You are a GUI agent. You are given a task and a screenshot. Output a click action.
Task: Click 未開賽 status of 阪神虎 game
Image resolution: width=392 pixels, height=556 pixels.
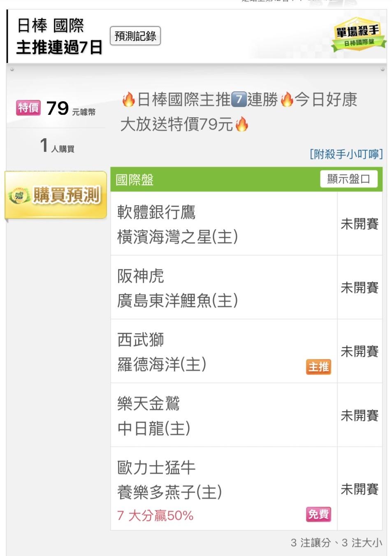pyautogui.click(x=360, y=288)
